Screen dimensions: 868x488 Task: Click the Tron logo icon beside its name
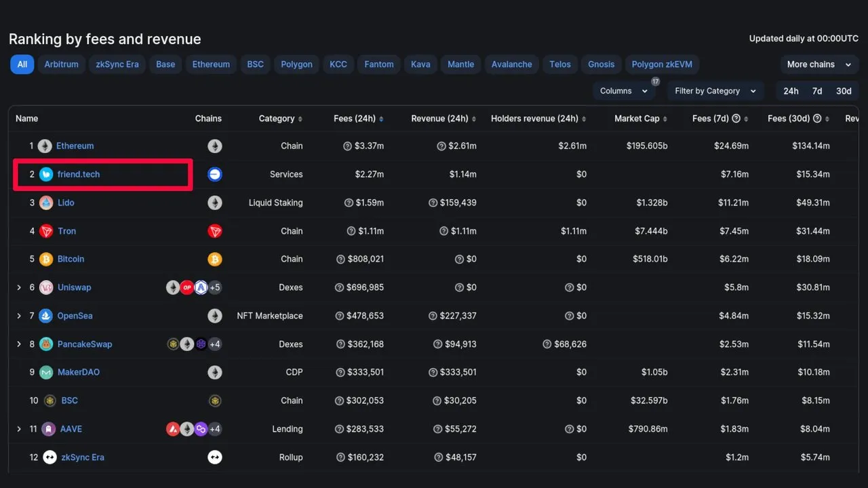click(x=46, y=231)
